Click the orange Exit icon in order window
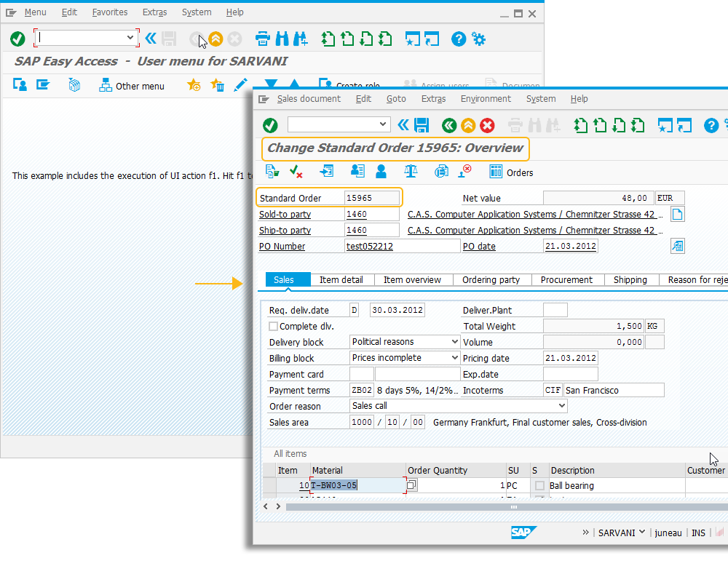This screenshot has width=728, height=582. (468, 125)
